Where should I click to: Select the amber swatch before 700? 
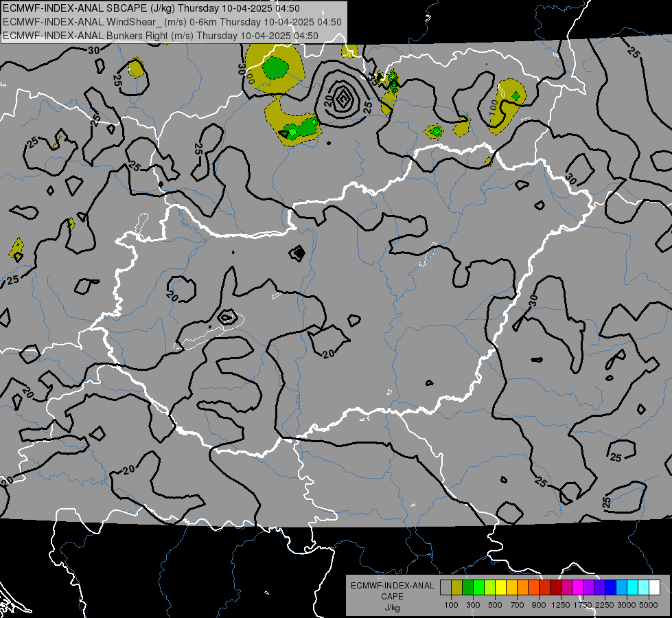click(x=511, y=588)
